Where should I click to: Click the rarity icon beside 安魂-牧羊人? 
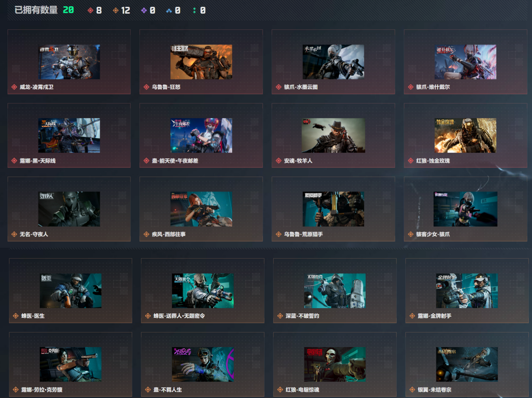278,161
